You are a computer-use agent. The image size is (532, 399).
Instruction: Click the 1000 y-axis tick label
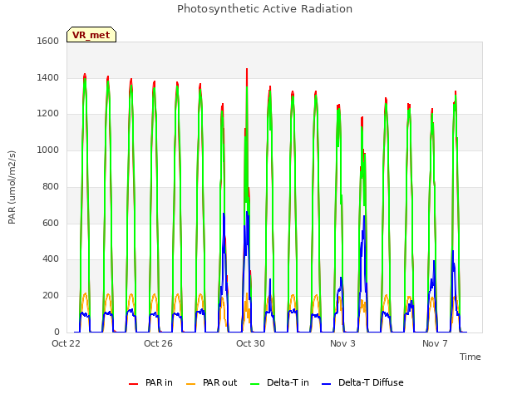click(x=48, y=150)
